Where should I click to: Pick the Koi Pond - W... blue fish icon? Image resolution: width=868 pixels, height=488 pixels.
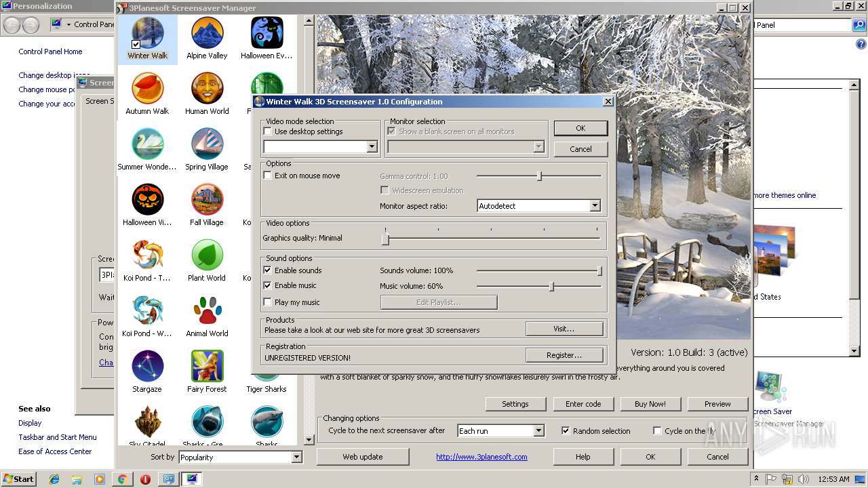pos(148,311)
